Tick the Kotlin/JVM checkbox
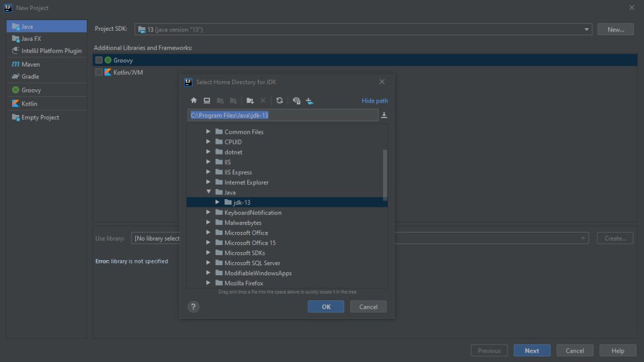The height and width of the screenshot is (362, 644). tap(99, 72)
